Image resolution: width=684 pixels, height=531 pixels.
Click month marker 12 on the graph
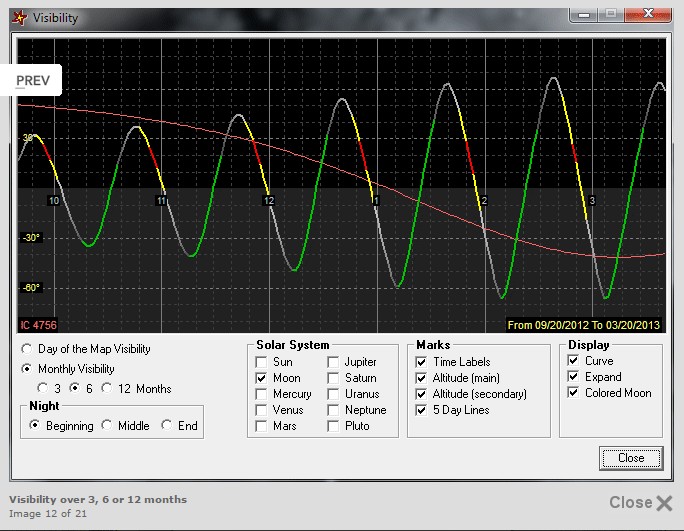(269, 201)
